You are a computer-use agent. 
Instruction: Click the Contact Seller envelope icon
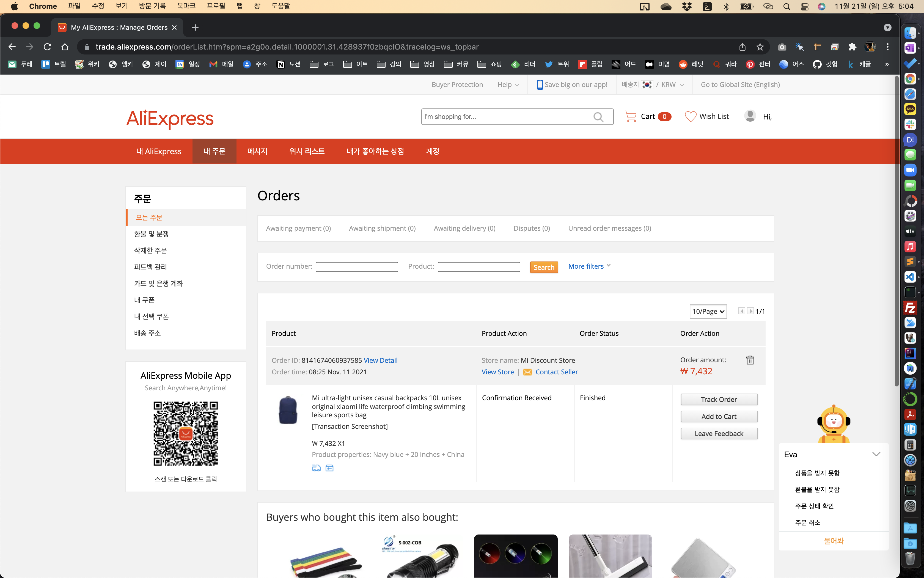(527, 372)
